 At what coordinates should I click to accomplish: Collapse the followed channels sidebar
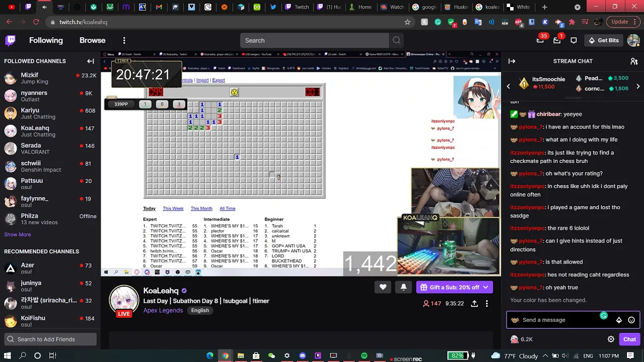tap(91, 61)
